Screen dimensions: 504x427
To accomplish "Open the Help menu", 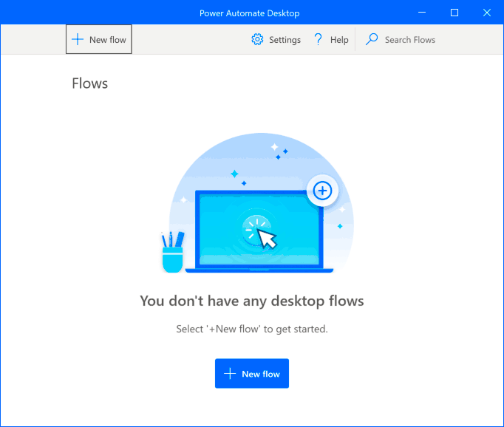I will point(331,39).
